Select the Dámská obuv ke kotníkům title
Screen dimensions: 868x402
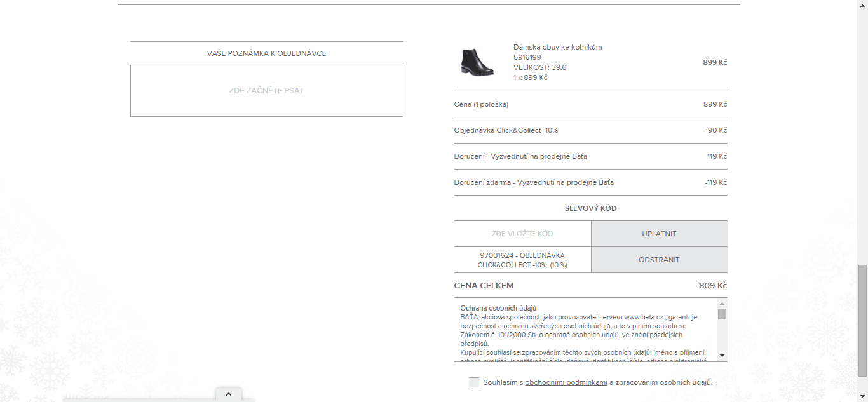pyautogui.click(x=557, y=47)
